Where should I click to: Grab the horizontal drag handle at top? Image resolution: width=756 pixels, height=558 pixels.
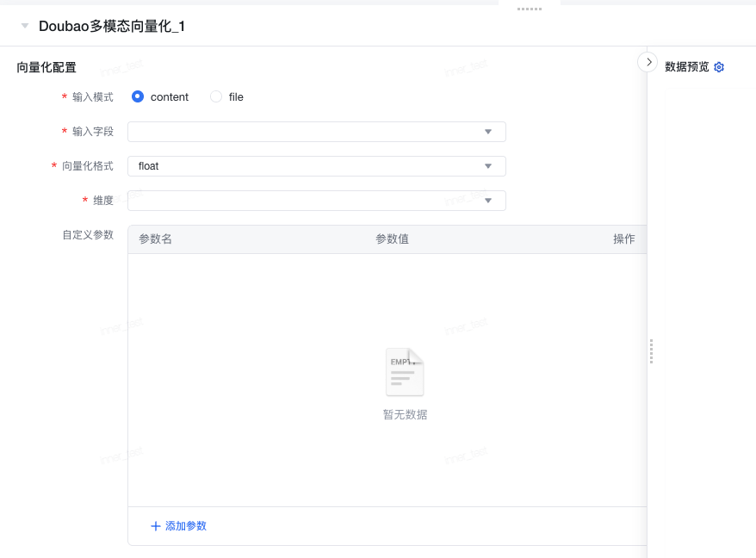point(529,9)
